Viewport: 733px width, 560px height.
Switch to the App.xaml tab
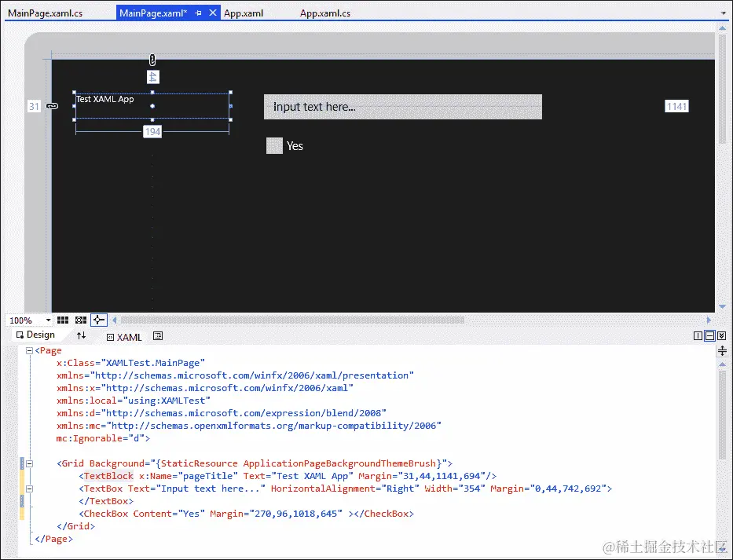pos(244,13)
